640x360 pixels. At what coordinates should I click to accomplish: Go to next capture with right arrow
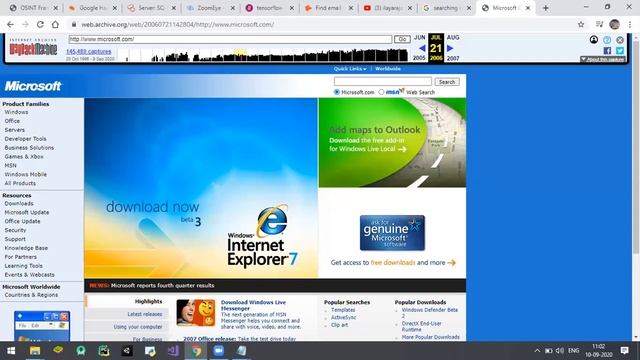tap(450, 48)
